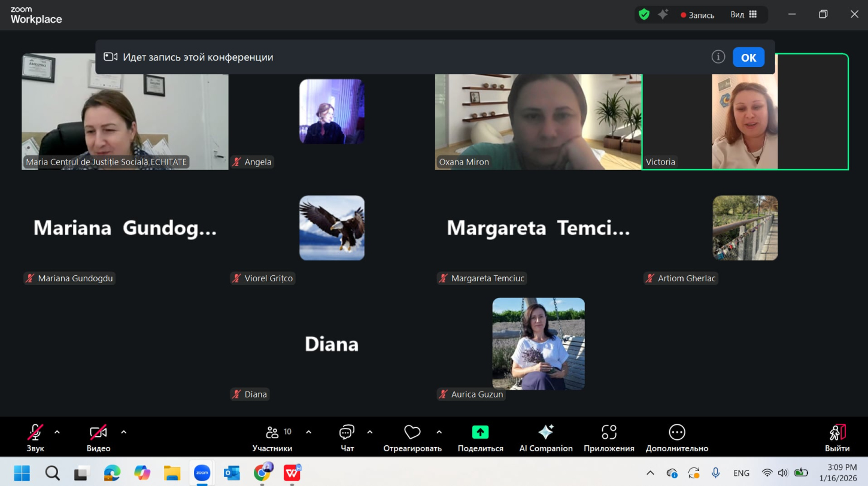This screenshot has width=868, height=486.
Task: Click Поделиться share screen button
Action: [480, 438]
